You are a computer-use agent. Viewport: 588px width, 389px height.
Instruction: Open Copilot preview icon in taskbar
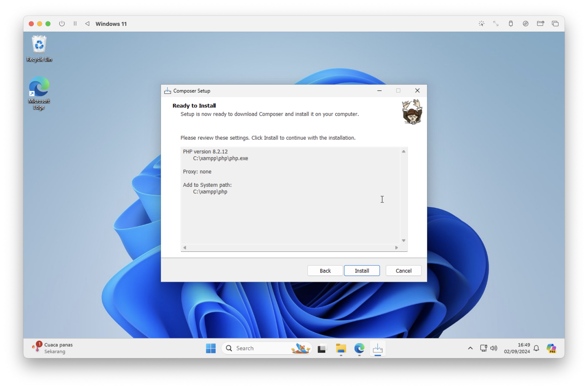(551, 348)
